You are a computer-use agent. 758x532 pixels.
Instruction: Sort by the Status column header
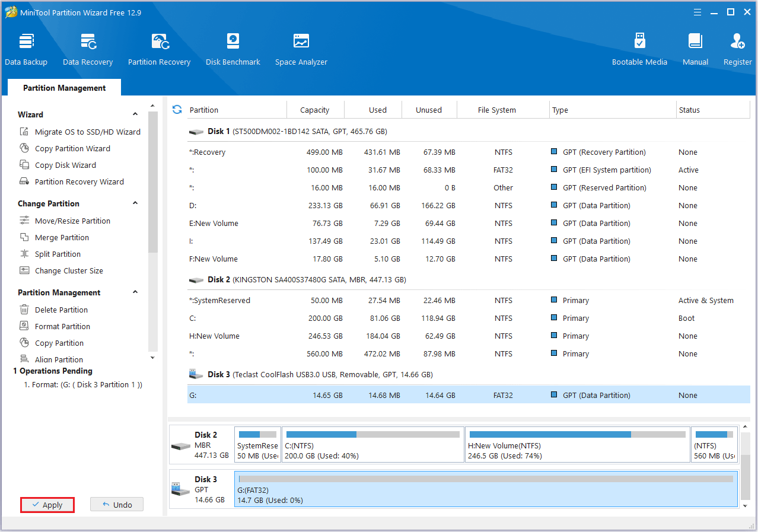(x=713, y=110)
